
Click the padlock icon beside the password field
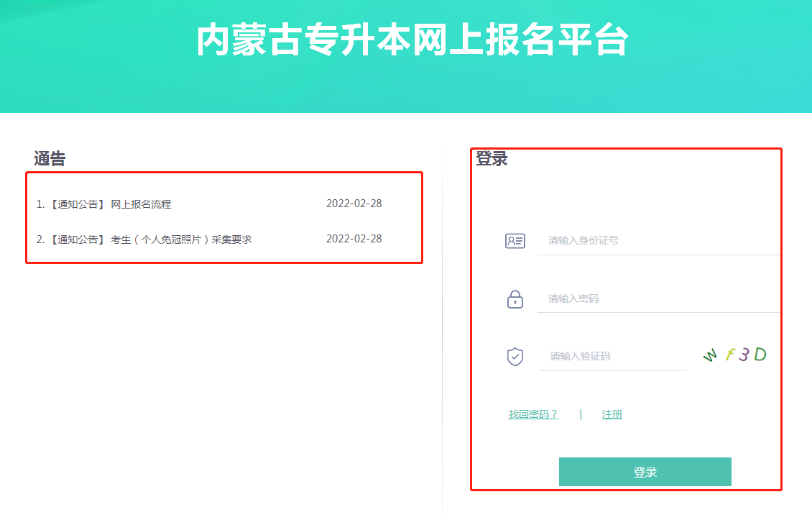click(x=515, y=298)
